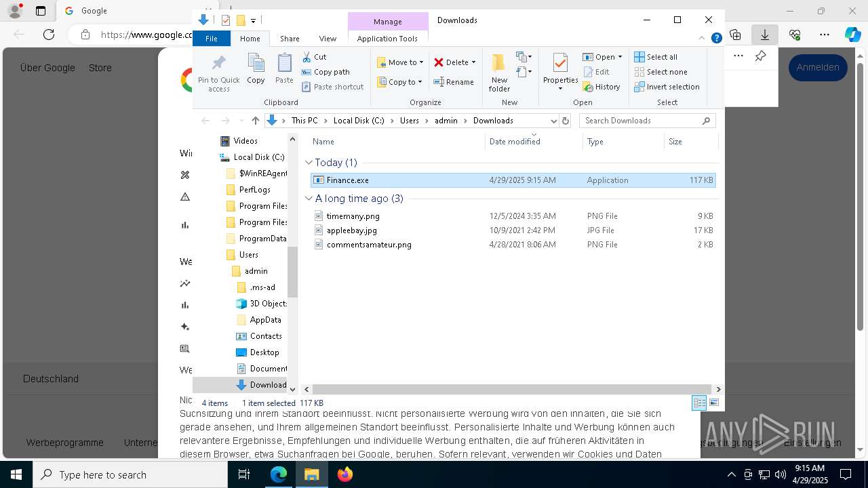Click 'admin' in the address path
868x488 pixels.
coord(446,121)
